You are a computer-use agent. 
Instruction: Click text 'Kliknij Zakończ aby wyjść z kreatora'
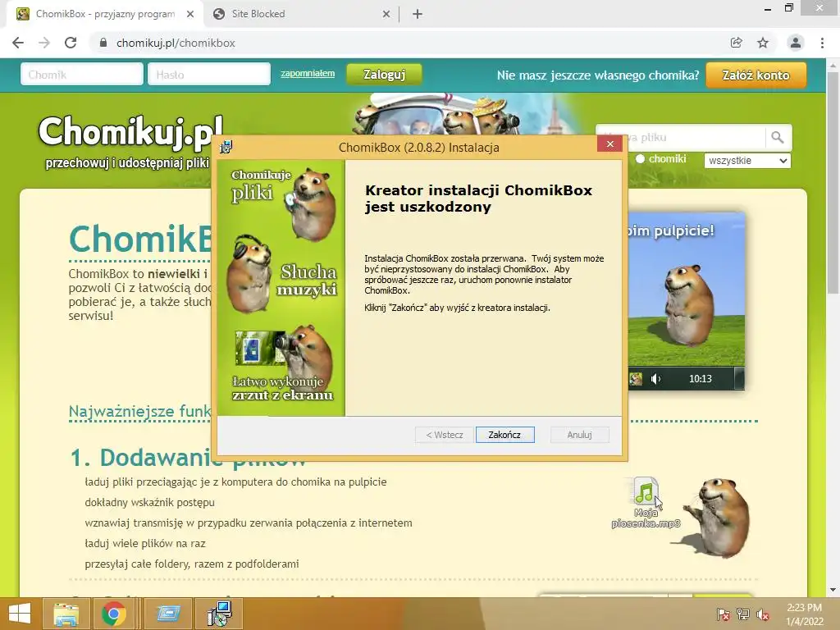[x=457, y=308]
